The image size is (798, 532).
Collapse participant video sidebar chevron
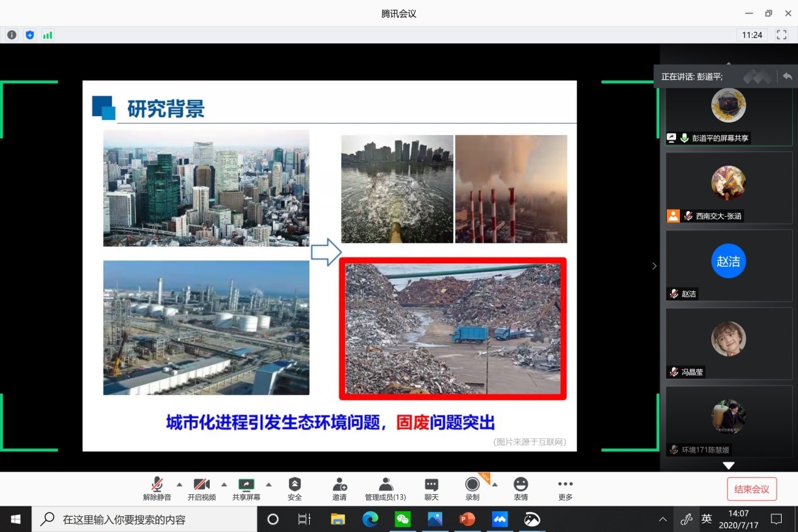pyautogui.click(x=654, y=266)
